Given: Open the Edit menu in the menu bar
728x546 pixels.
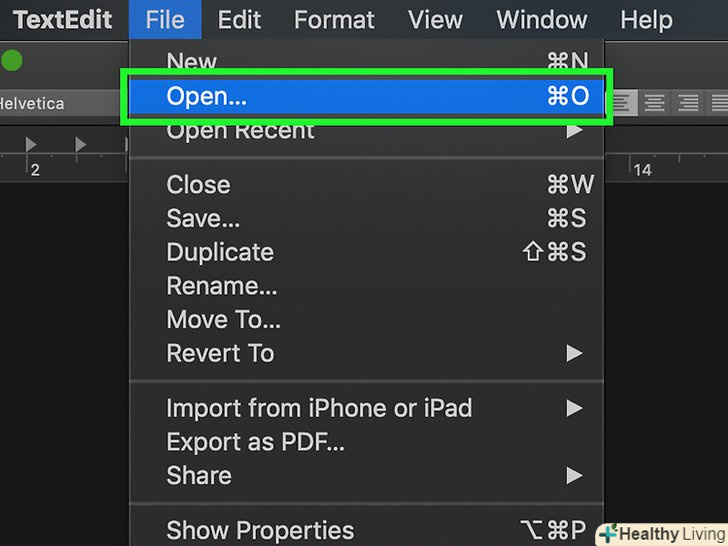Looking at the screenshot, I should 239,19.
